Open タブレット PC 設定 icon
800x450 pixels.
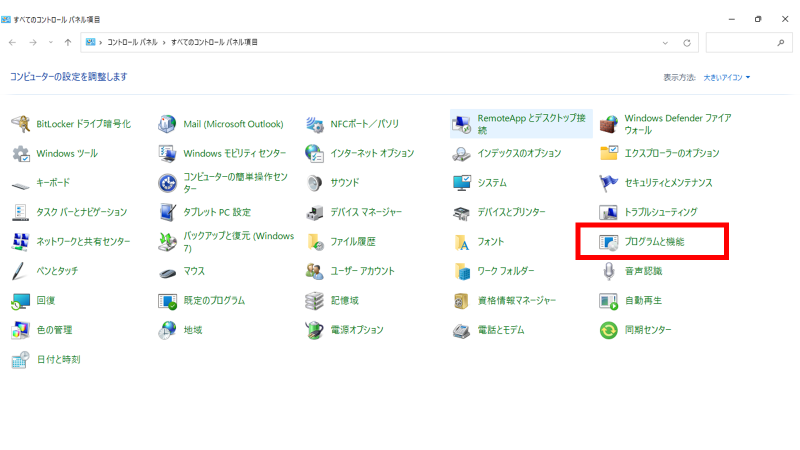(x=167, y=212)
